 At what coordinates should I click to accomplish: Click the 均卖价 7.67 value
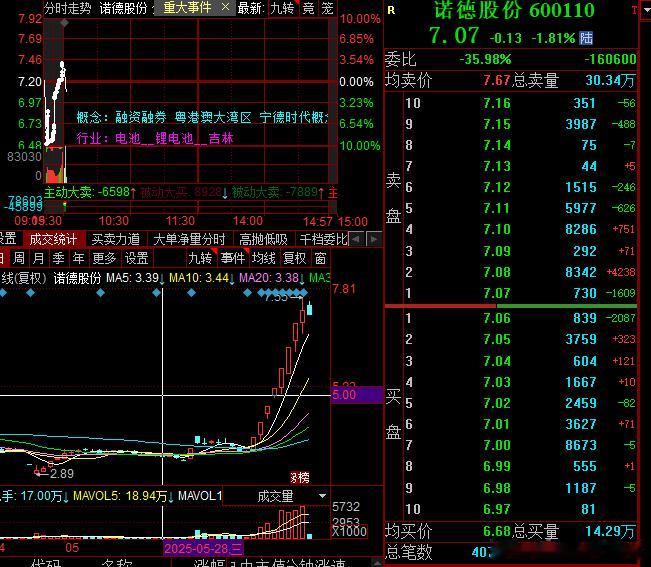(497, 80)
